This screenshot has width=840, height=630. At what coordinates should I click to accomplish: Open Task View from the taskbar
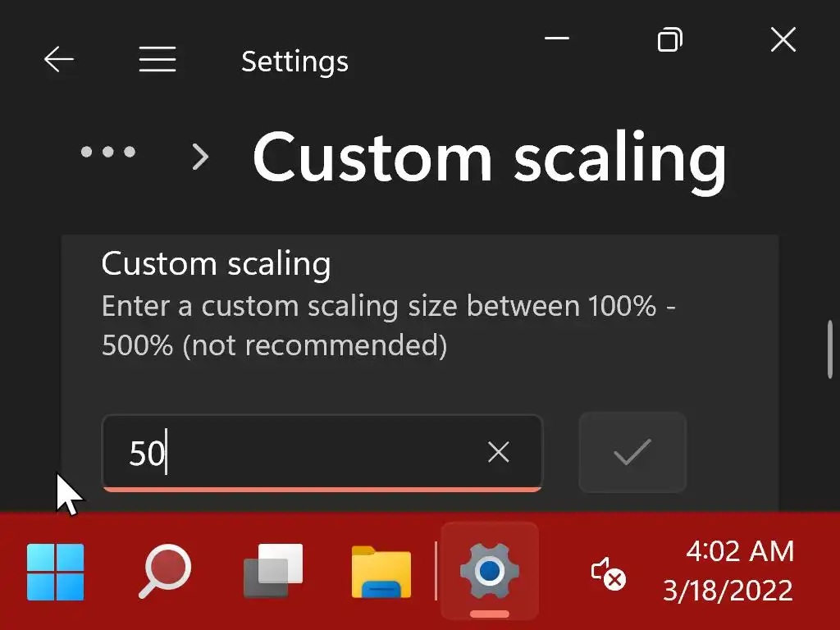(273, 572)
